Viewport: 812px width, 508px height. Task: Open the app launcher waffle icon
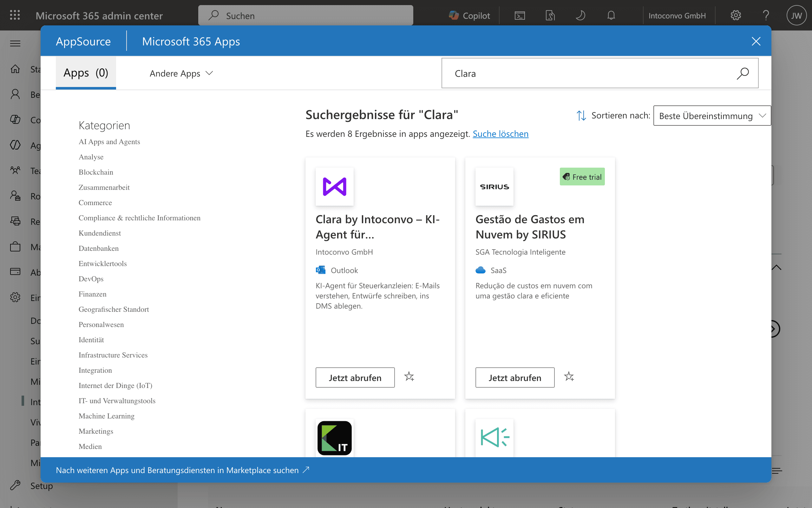click(x=15, y=15)
